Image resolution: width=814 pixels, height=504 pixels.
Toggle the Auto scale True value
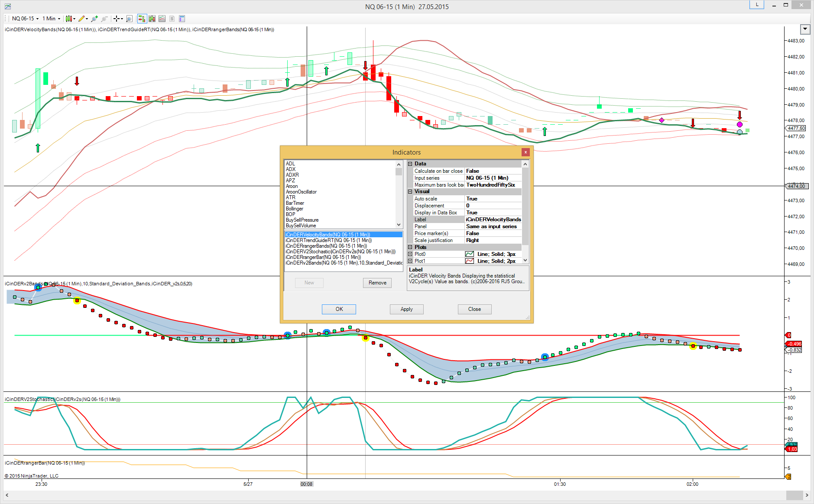[493, 199]
